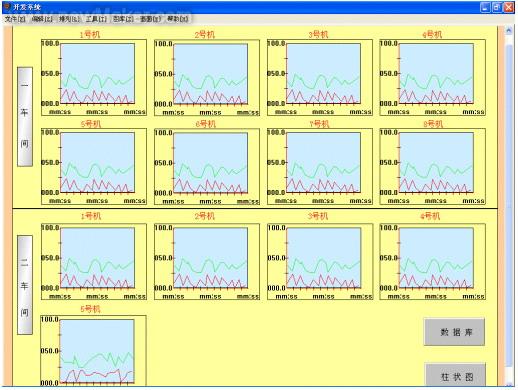Click the 二车间 workshop button
This screenshot has height=390, width=518.
pyautogui.click(x=25, y=285)
